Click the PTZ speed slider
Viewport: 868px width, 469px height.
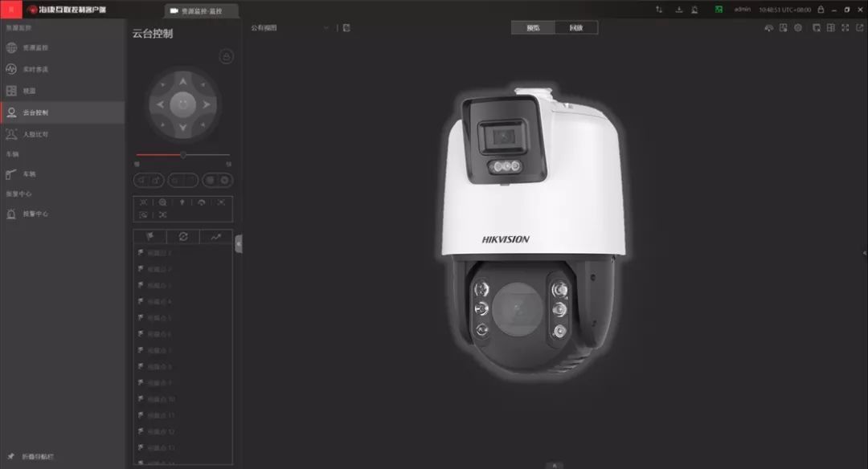183,154
